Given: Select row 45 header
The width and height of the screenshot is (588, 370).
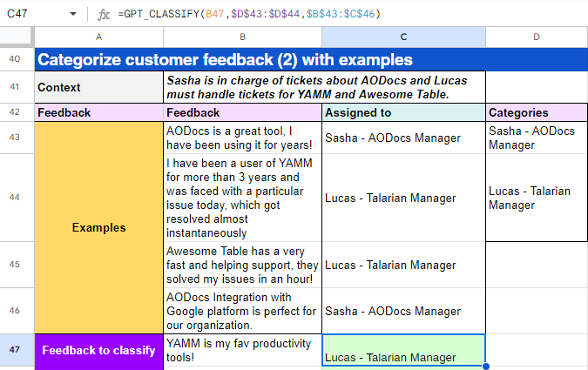Looking at the screenshot, I should coord(17,265).
